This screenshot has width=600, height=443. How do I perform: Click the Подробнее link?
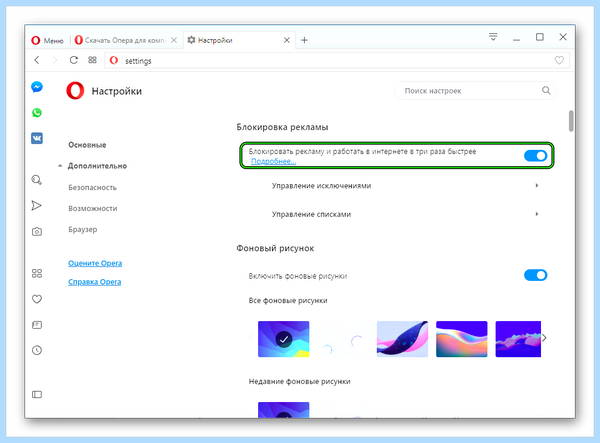(273, 161)
